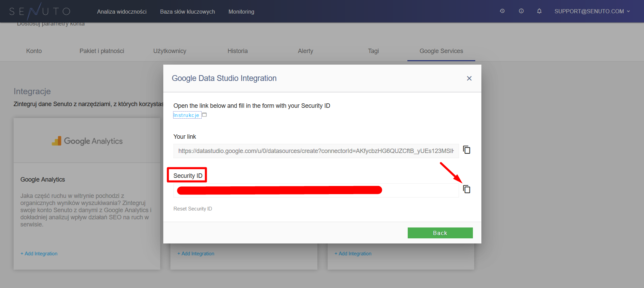Click the green Back button

(x=440, y=233)
